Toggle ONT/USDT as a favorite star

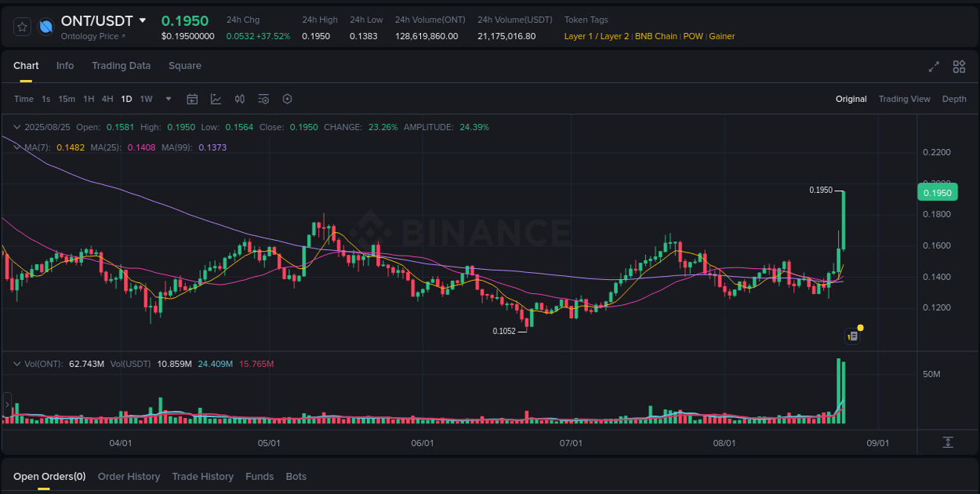[x=22, y=26]
